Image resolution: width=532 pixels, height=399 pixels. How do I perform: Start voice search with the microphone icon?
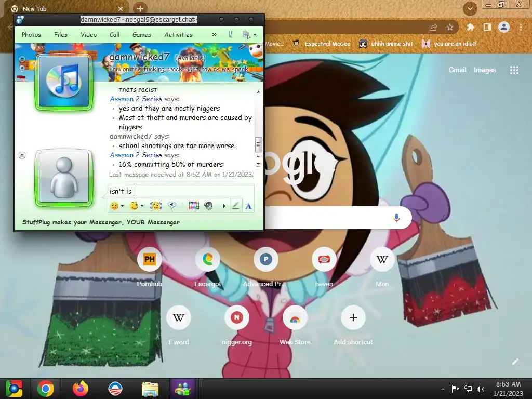coord(396,218)
